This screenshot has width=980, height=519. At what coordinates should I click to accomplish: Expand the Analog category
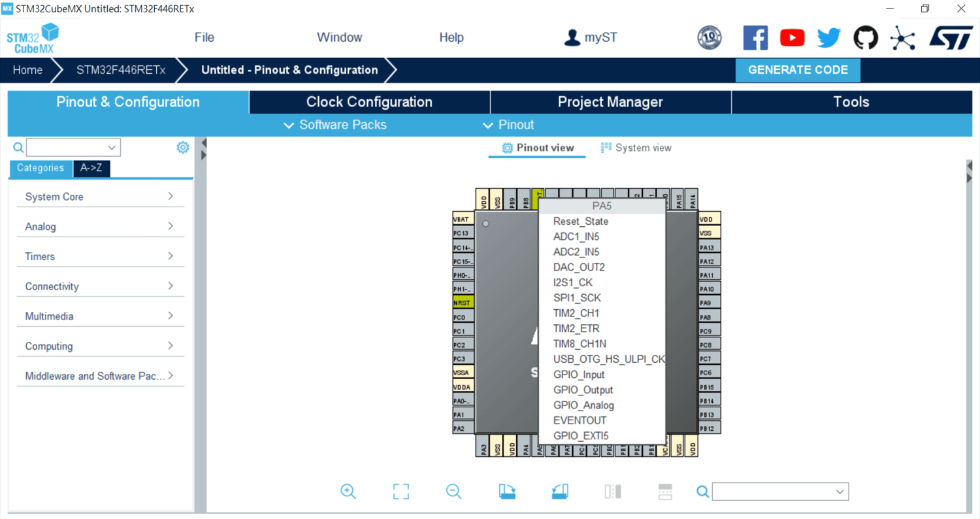(100, 227)
